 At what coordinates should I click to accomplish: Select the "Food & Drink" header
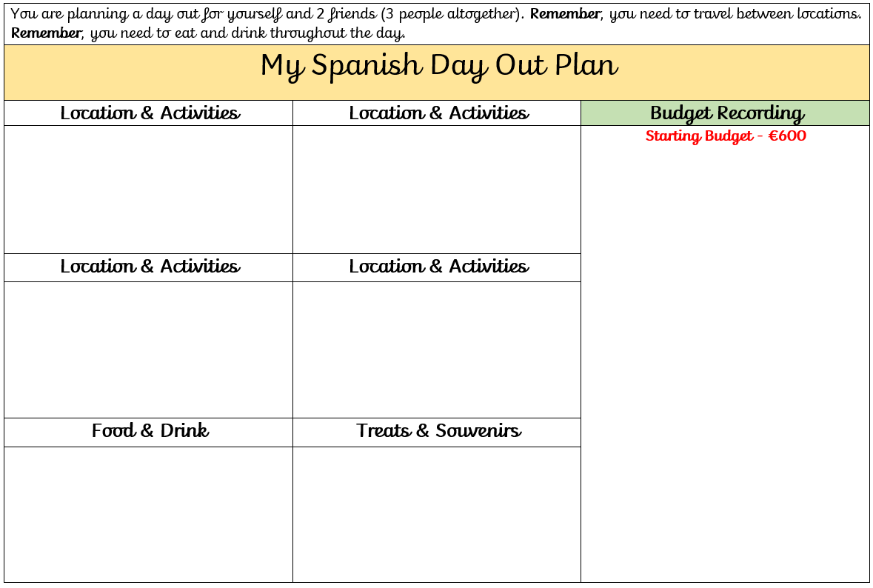tap(150, 431)
